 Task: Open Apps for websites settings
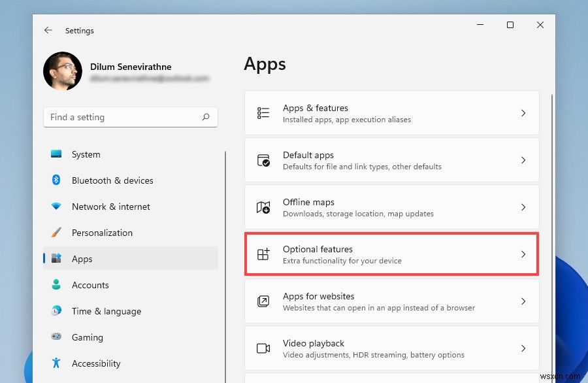click(392, 301)
